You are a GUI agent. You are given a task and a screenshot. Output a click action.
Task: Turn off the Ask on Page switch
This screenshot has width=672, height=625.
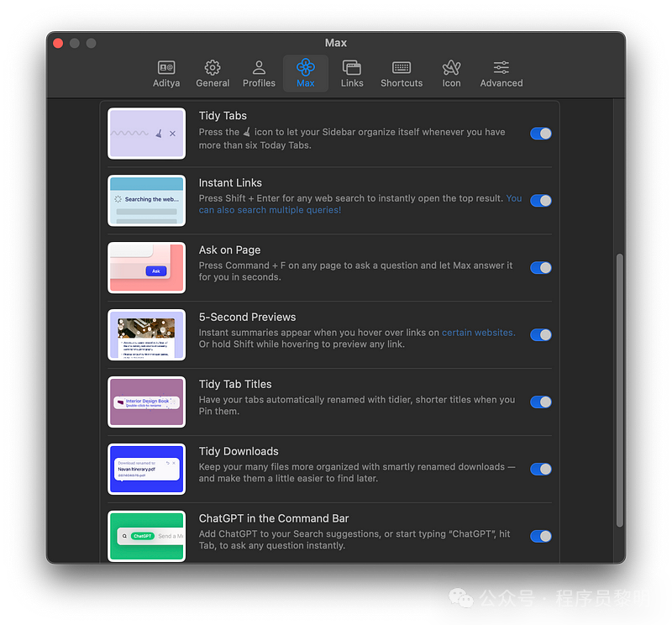[x=541, y=268]
